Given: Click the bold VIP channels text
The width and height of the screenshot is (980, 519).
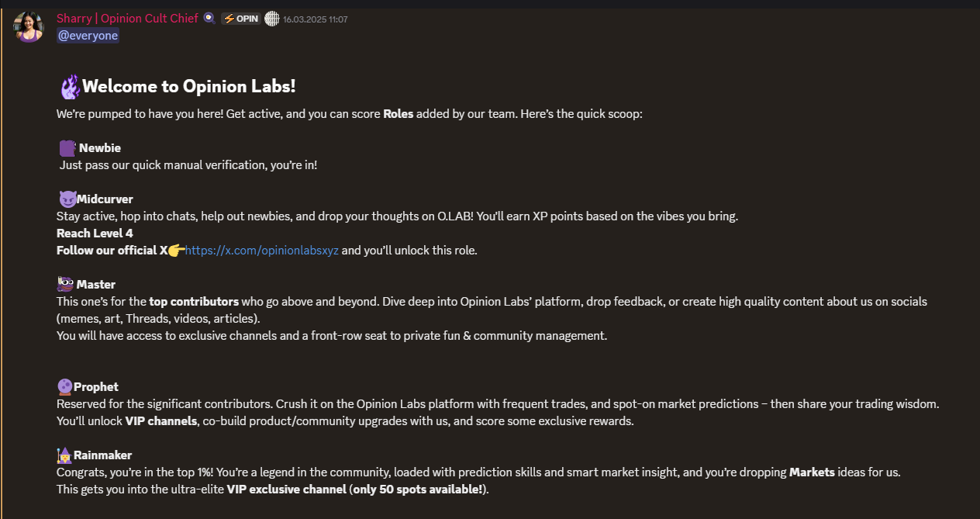Looking at the screenshot, I should [x=161, y=421].
